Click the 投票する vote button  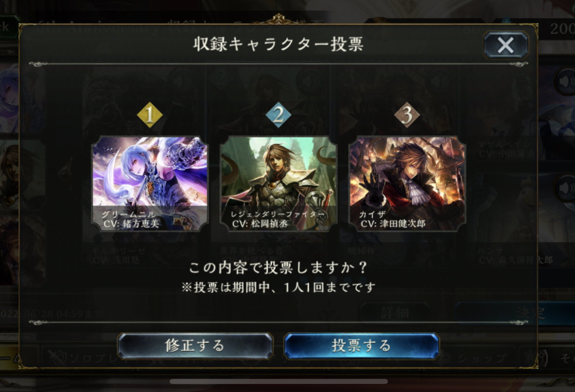point(361,346)
